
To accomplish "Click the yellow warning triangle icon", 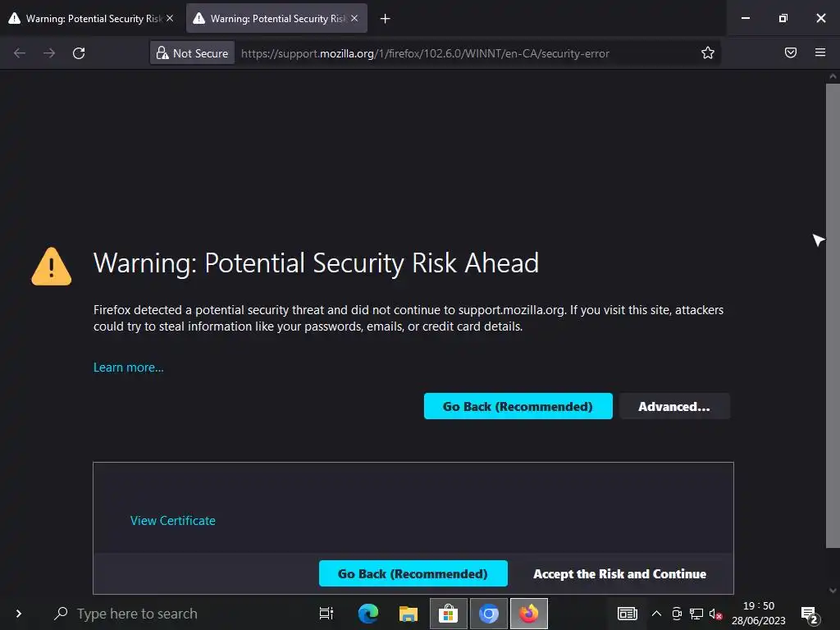I will (52, 267).
